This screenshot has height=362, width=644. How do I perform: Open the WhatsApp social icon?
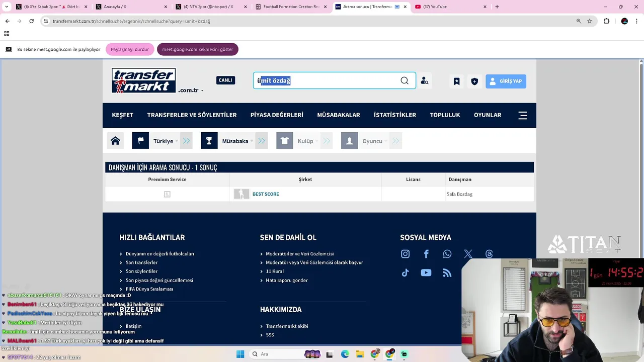tap(447, 254)
